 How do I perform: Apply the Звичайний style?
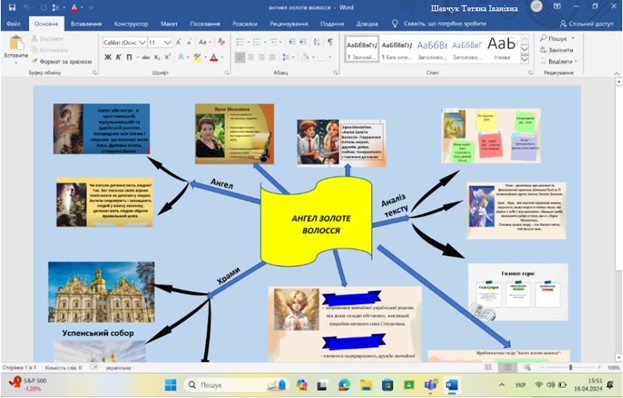tap(362, 49)
